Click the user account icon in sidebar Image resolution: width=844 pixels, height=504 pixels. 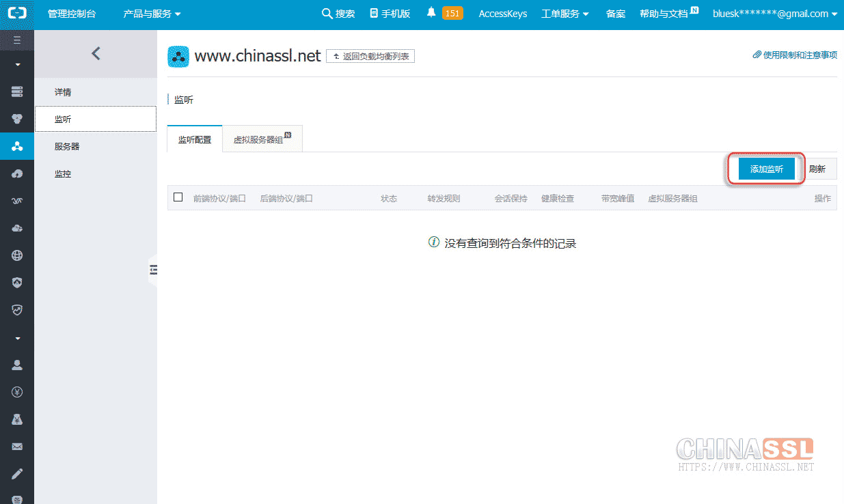[17, 365]
